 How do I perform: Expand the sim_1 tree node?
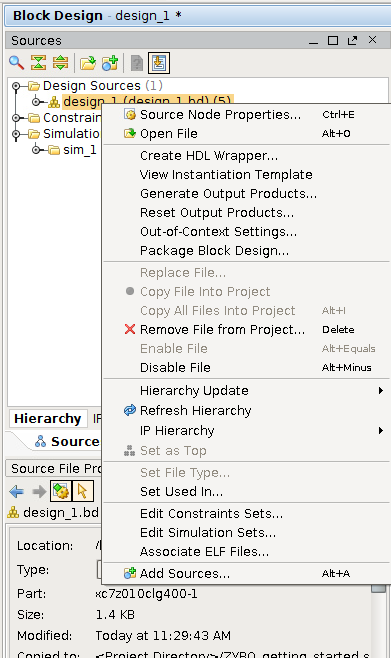click(36, 150)
